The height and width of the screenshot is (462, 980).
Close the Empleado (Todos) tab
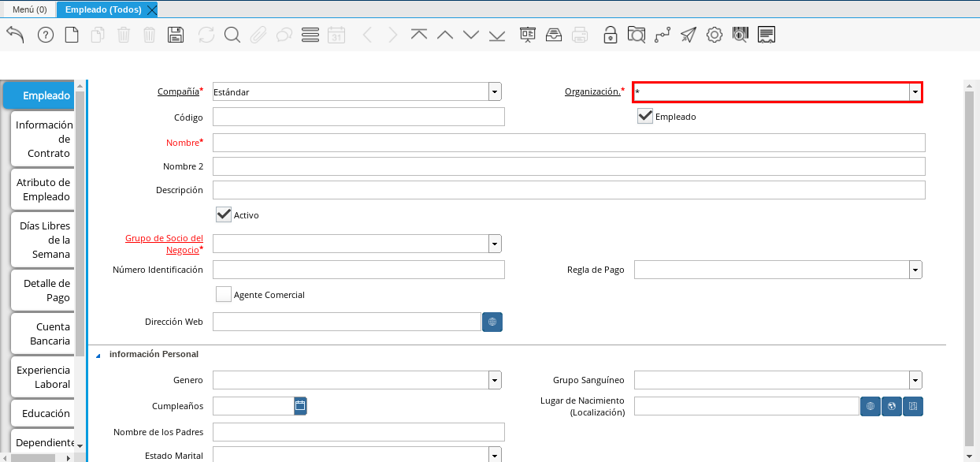coord(152,9)
